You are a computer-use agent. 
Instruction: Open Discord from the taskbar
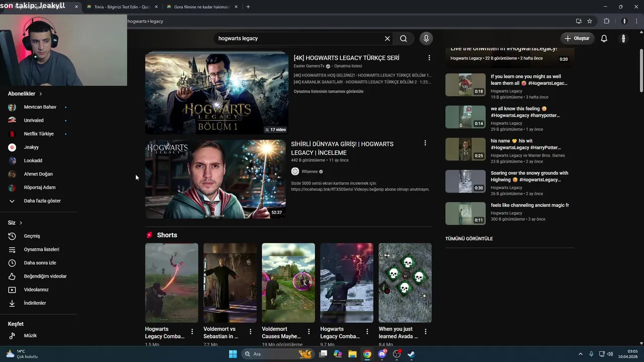click(382, 354)
